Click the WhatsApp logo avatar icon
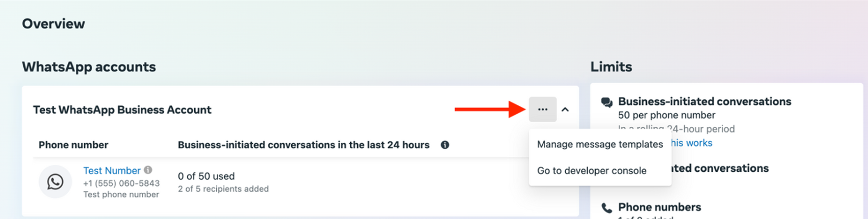Screen dimensions: 868x219 (x=55, y=182)
